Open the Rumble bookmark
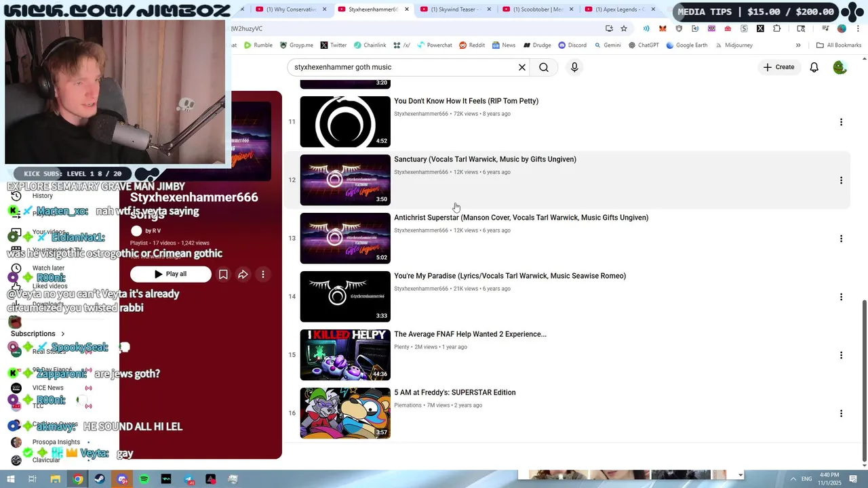 click(x=258, y=45)
